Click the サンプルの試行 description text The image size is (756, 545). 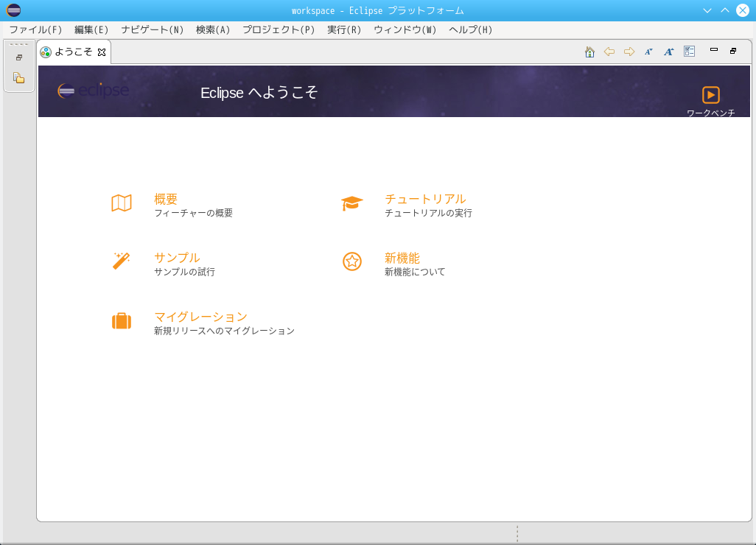tap(185, 272)
